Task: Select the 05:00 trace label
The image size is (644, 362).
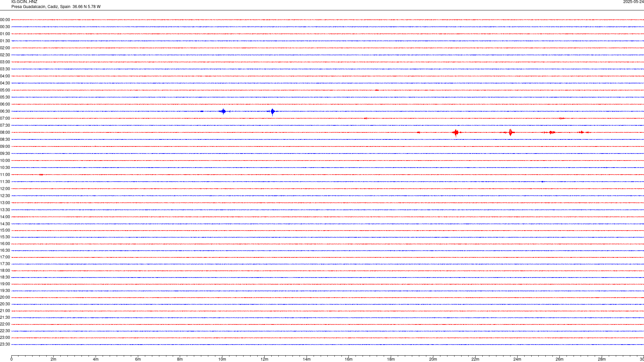Action: (5, 90)
